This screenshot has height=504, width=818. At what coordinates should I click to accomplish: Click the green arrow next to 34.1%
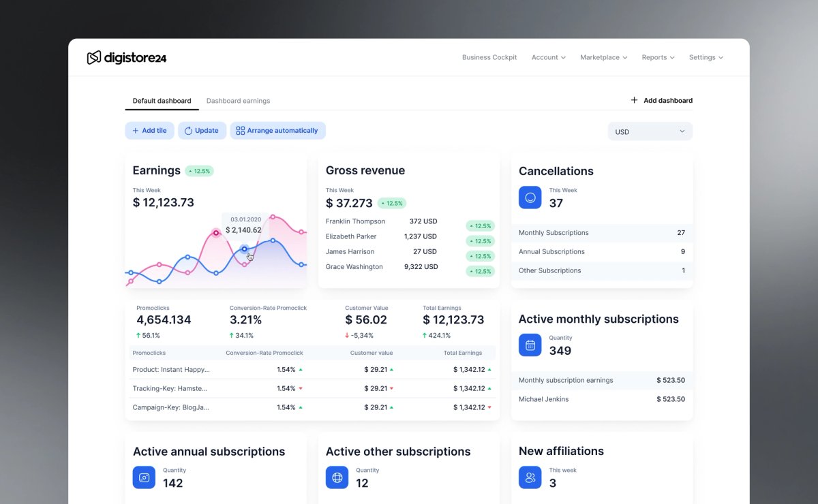[x=232, y=335]
